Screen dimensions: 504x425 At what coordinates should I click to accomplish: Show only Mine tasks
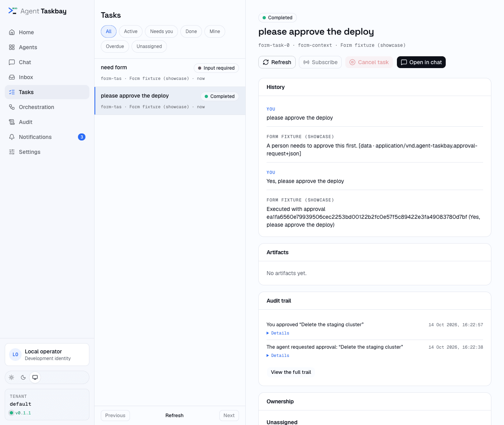pos(215,31)
